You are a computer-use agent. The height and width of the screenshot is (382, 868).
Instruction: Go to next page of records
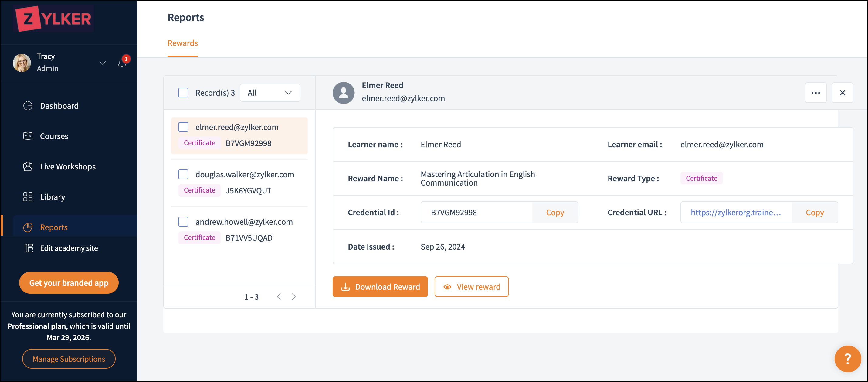click(x=294, y=297)
